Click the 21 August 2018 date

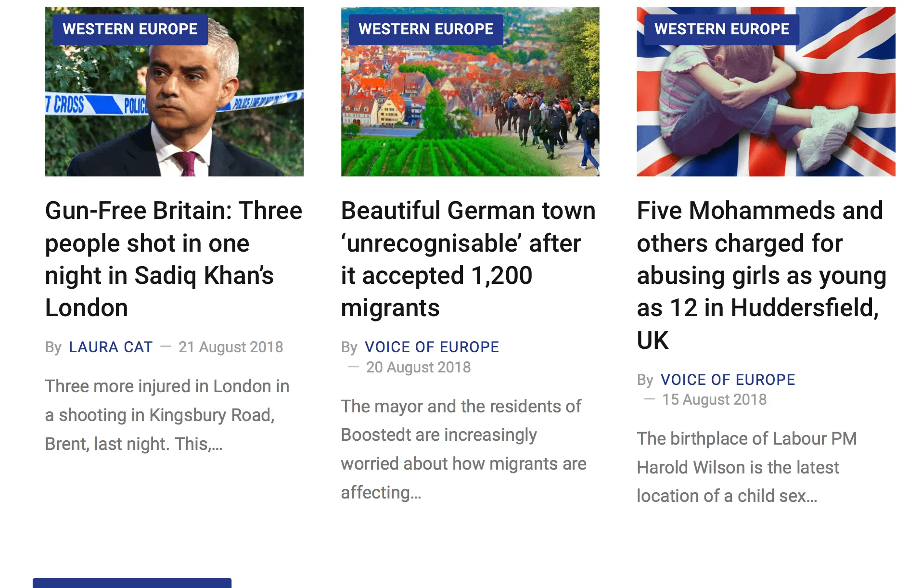point(230,347)
